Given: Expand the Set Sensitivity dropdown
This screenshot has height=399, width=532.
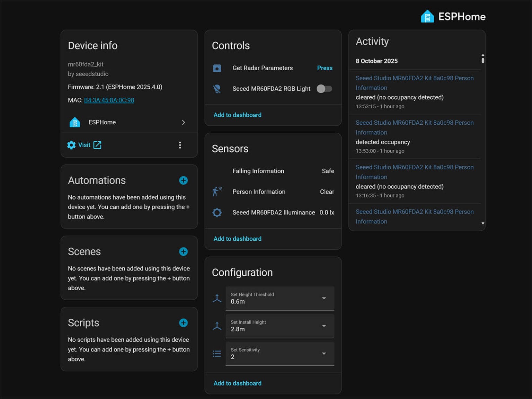Looking at the screenshot, I should (x=280, y=354).
